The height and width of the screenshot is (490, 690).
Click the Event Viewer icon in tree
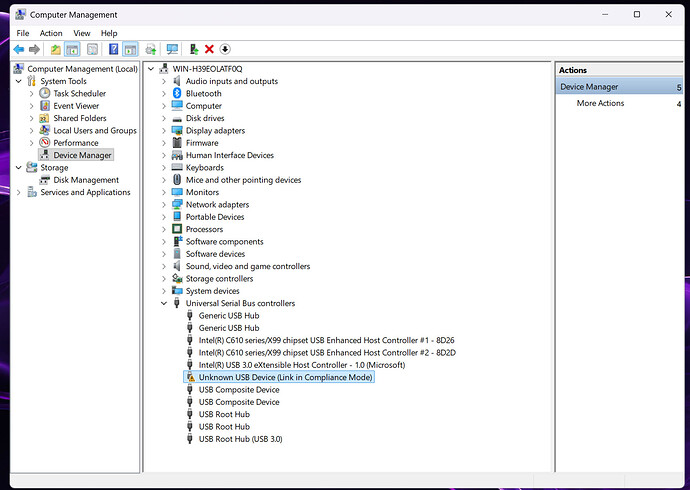click(44, 106)
